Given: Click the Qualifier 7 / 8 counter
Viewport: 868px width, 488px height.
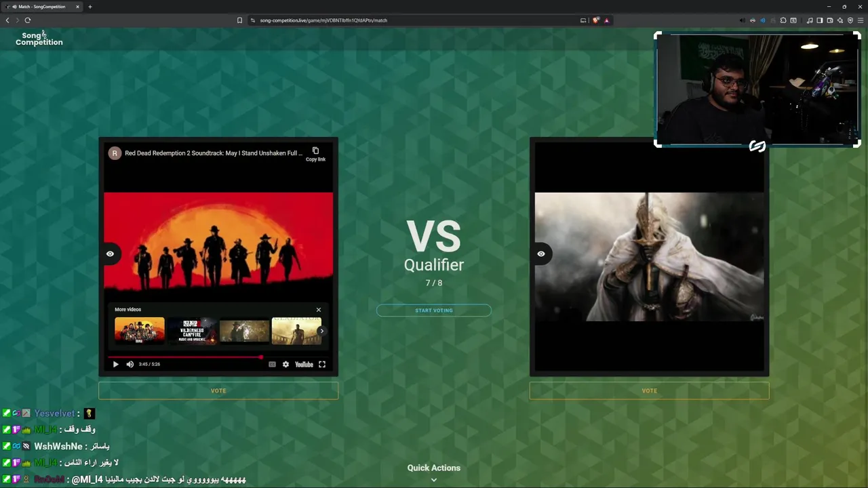Looking at the screenshot, I should (x=434, y=283).
